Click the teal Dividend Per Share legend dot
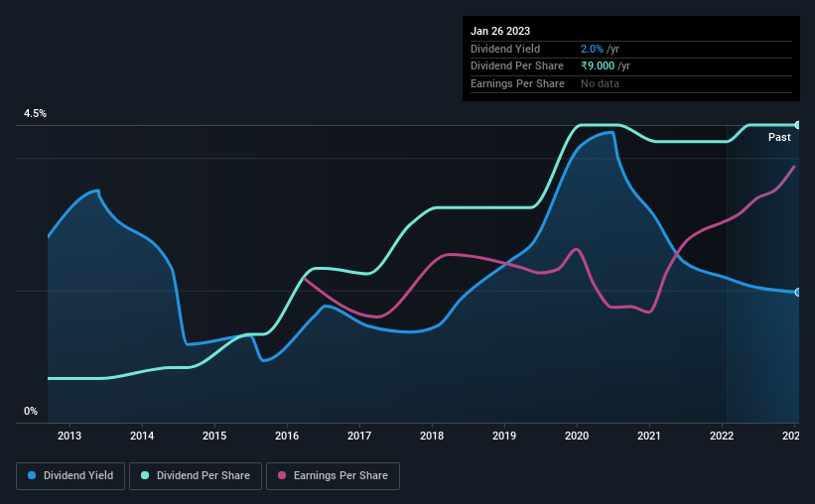This screenshot has width=815, height=504. pos(145,475)
